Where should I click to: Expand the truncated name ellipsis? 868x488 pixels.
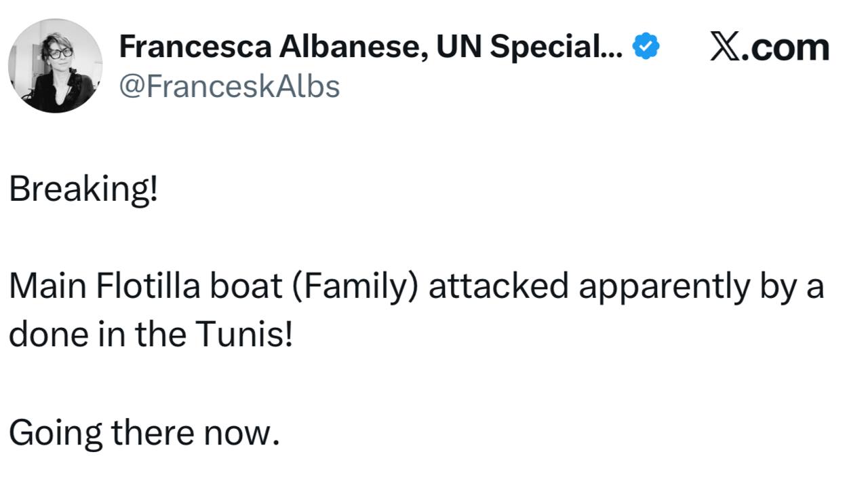[612, 49]
